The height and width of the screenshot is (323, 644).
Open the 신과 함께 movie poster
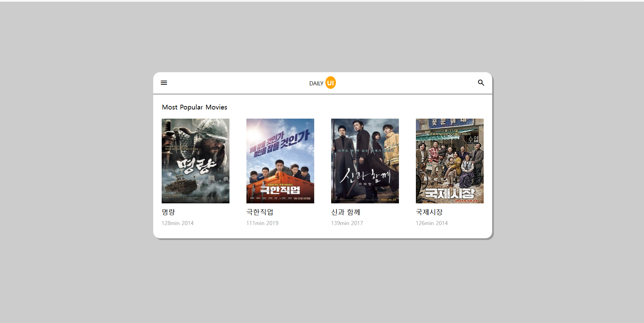click(365, 161)
